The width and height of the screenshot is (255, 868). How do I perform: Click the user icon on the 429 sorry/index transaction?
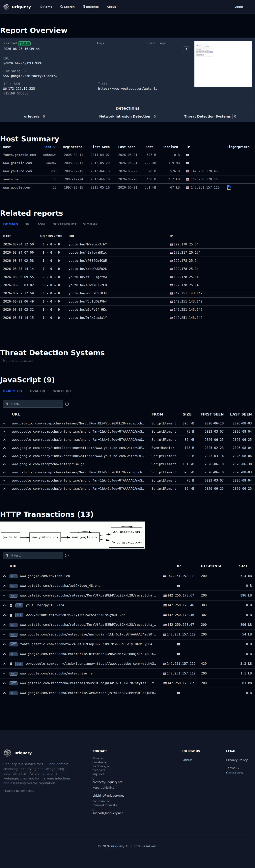tap(11, 664)
